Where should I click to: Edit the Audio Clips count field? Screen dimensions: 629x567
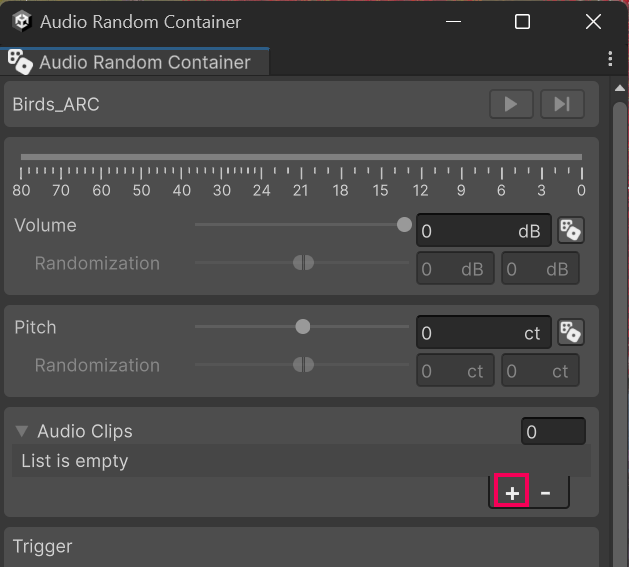(x=553, y=432)
